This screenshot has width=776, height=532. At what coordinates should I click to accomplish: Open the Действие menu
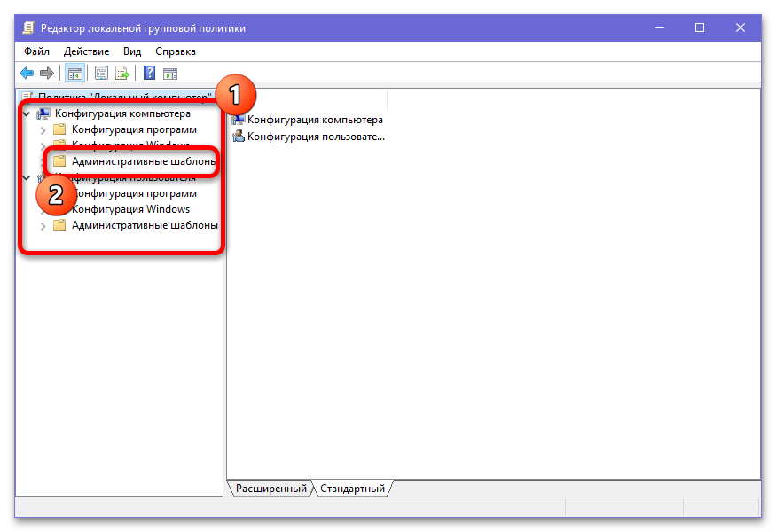[x=86, y=51]
